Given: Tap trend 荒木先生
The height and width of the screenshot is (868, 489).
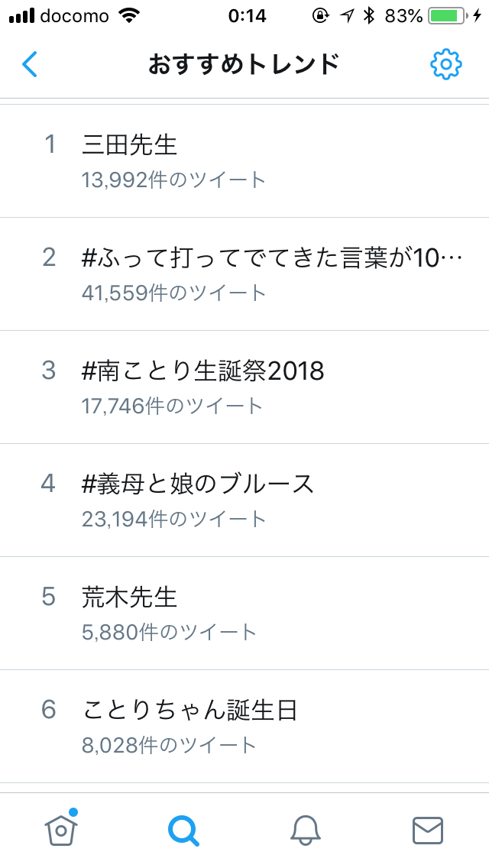Looking at the screenshot, I should 129,597.
